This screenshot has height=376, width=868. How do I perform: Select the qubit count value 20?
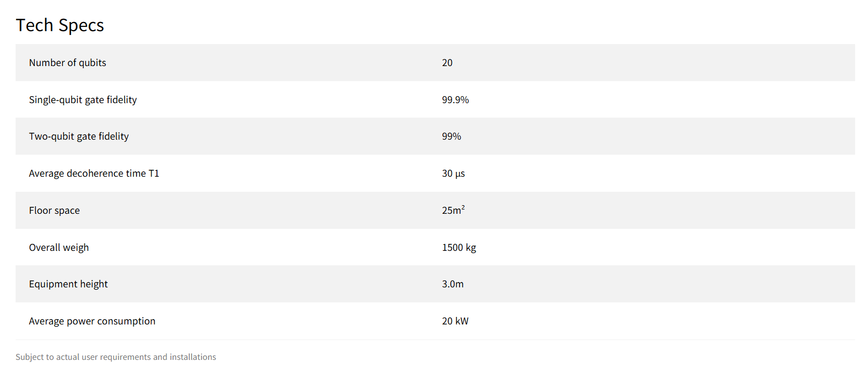point(447,63)
